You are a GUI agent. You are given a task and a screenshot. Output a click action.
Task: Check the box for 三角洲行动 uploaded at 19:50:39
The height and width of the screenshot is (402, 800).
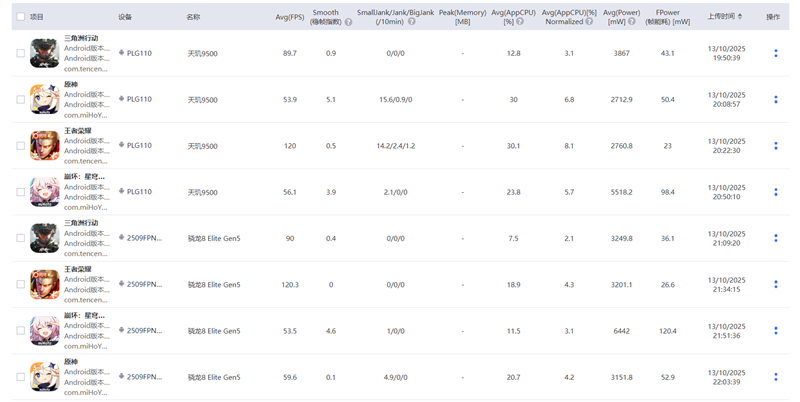click(21, 53)
